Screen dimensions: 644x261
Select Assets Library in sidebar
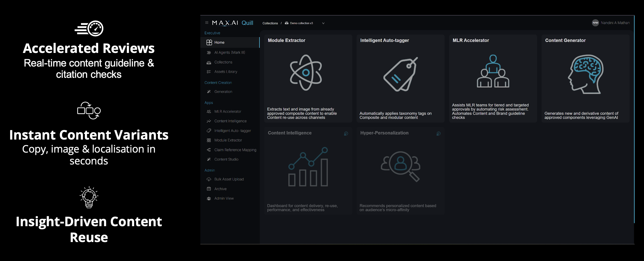226,72
